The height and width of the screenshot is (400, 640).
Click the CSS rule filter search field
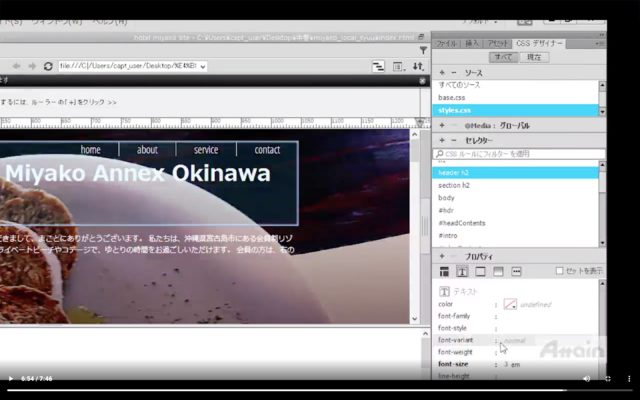coord(519,154)
